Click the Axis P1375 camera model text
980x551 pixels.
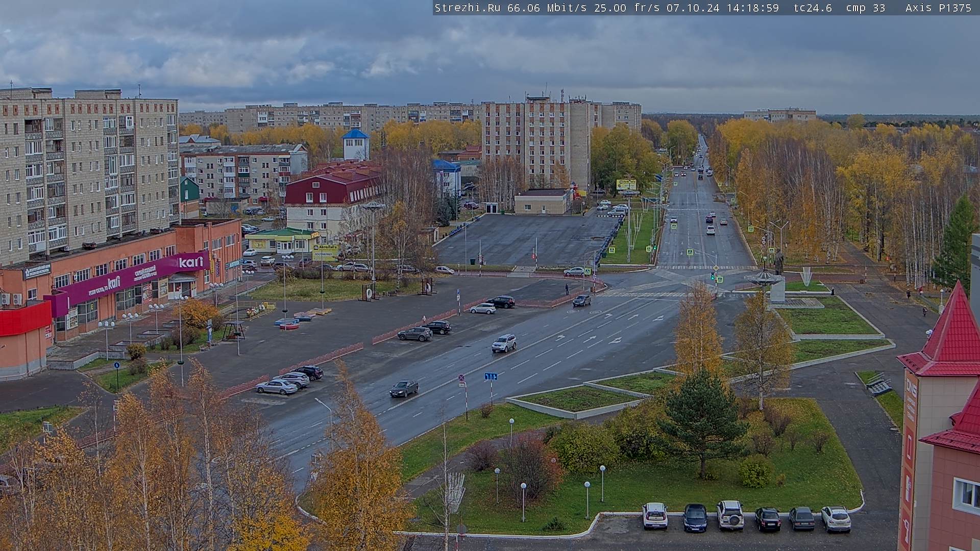(x=938, y=8)
